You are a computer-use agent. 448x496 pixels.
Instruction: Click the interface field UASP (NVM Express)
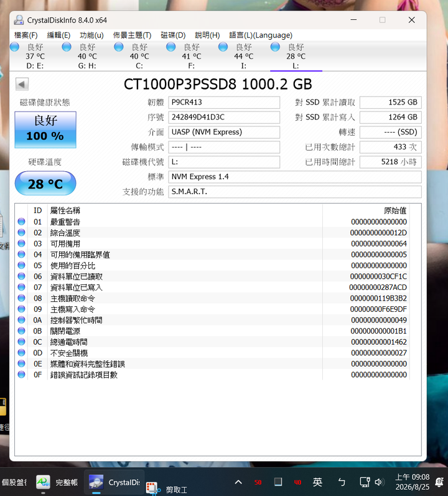(x=224, y=132)
